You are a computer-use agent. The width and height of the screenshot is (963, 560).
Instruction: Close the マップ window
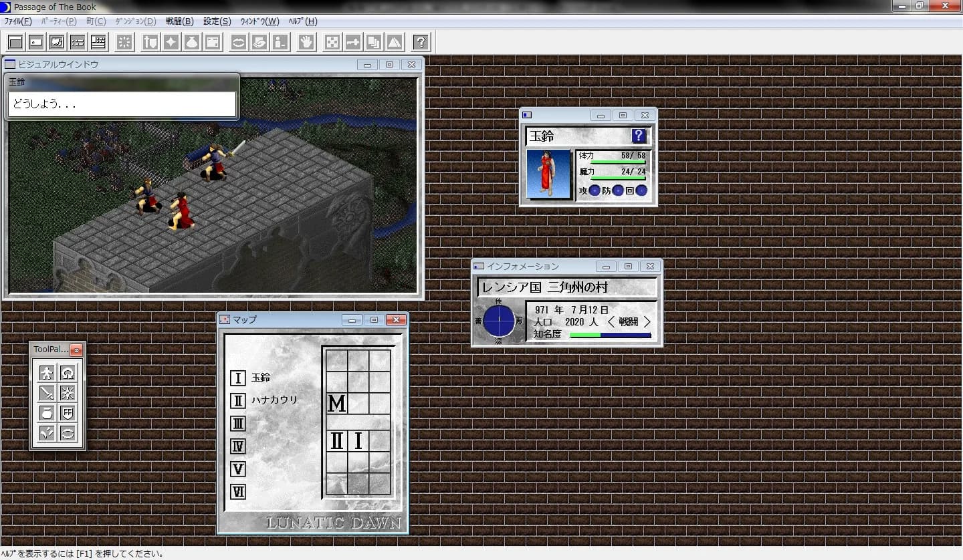396,320
